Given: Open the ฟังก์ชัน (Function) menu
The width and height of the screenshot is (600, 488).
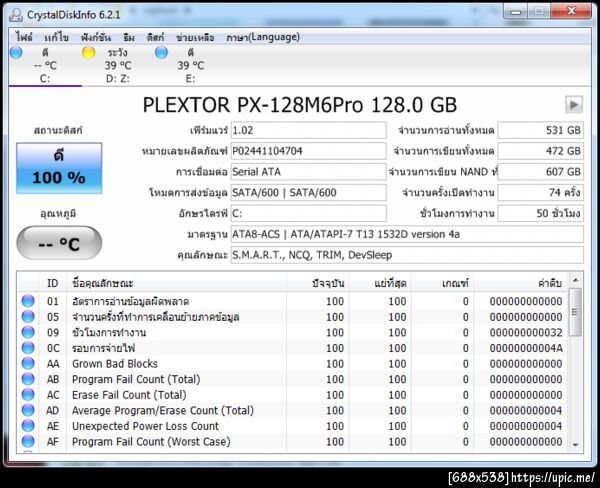Looking at the screenshot, I should pyautogui.click(x=96, y=37).
